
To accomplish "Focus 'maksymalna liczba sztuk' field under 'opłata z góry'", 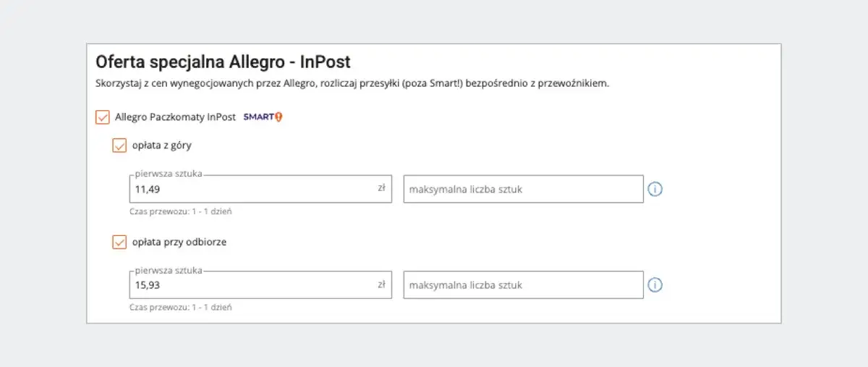I will click(x=524, y=189).
